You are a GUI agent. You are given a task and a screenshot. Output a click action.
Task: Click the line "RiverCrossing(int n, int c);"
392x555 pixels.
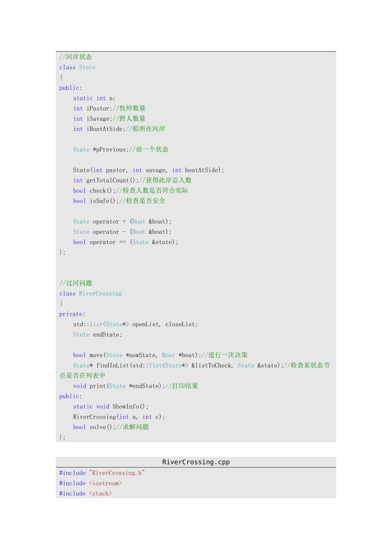tap(119, 417)
